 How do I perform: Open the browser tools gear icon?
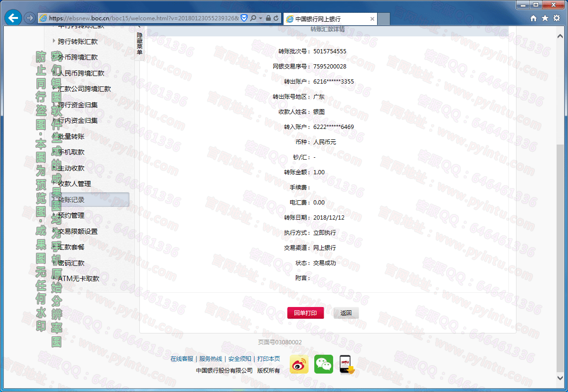coord(556,18)
